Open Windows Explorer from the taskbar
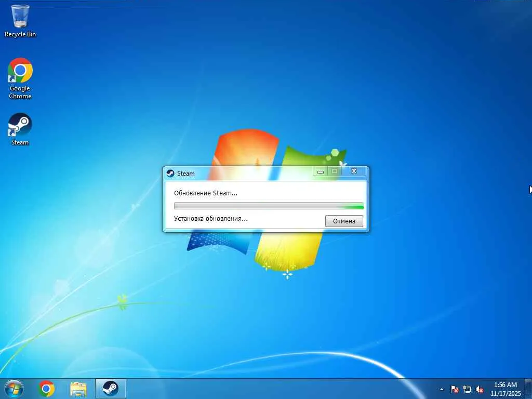Viewport: 532px width, 399px height. 78,389
